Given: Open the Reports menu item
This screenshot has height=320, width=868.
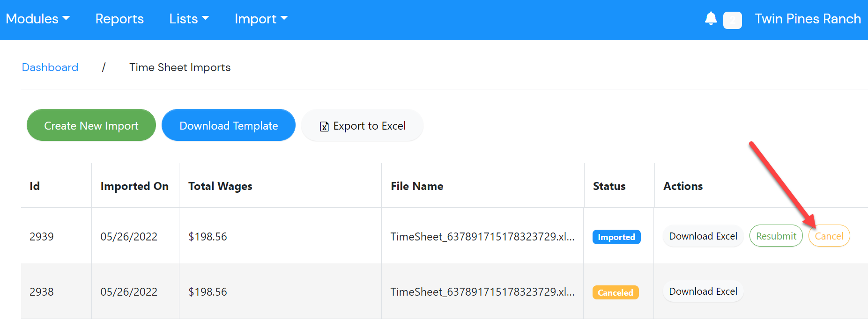Looking at the screenshot, I should (119, 19).
